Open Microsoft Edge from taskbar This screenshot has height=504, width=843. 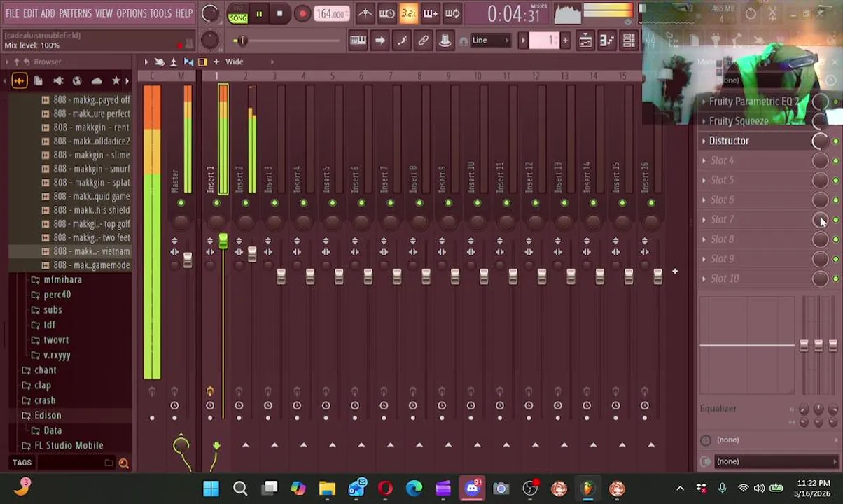click(414, 489)
